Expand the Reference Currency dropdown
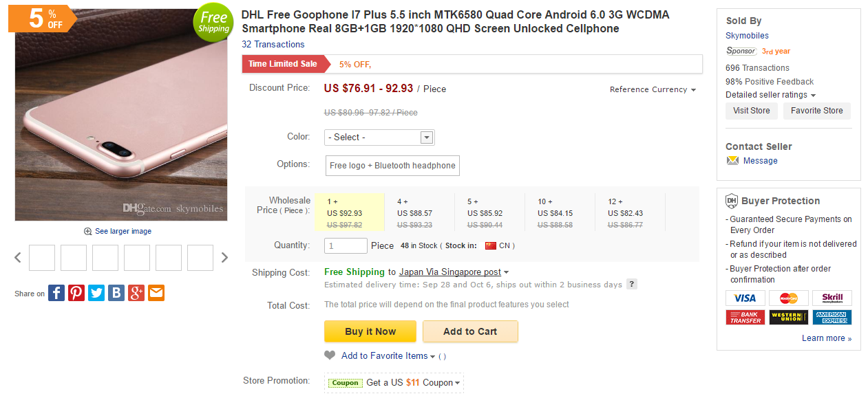Screen dimensions: 868x396 tap(653, 89)
